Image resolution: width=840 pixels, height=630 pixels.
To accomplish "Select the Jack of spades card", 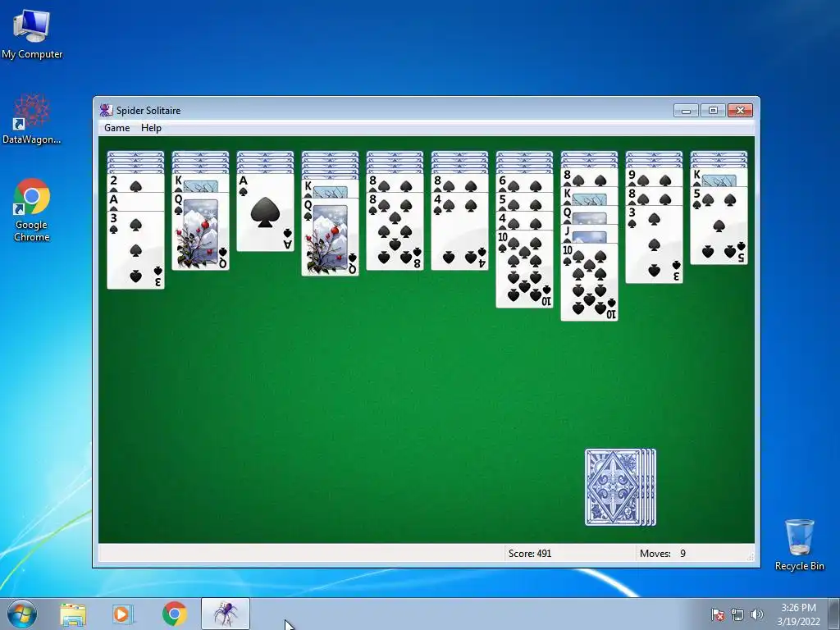I will [589, 234].
